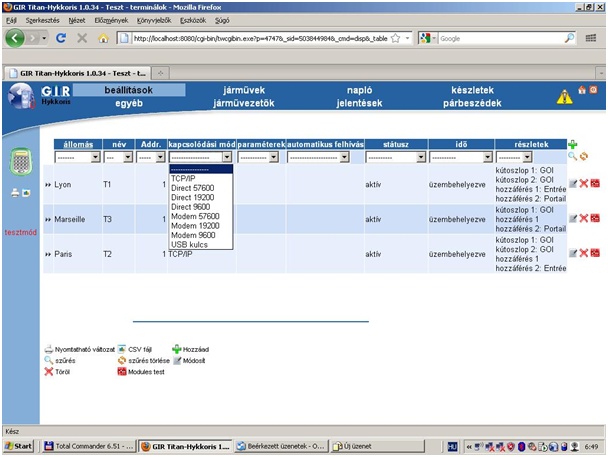The width and height of the screenshot is (608, 457).
Task: Run modules test for Marseille row
Action: pyautogui.click(x=595, y=219)
